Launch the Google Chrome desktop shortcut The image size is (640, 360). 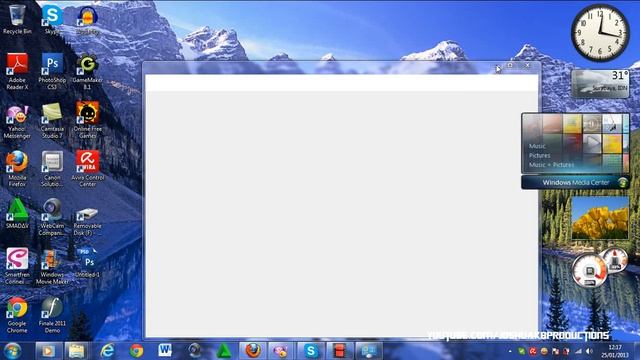17,315
